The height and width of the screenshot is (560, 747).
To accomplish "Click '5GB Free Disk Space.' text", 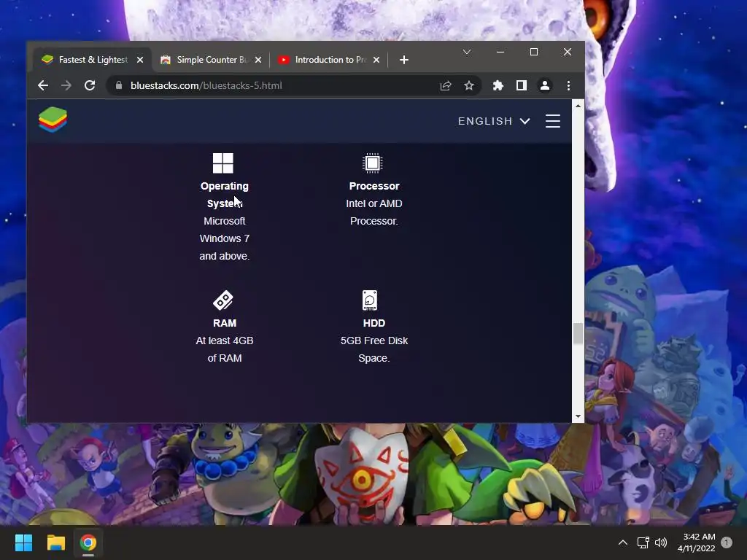I will (x=374, y=349).
